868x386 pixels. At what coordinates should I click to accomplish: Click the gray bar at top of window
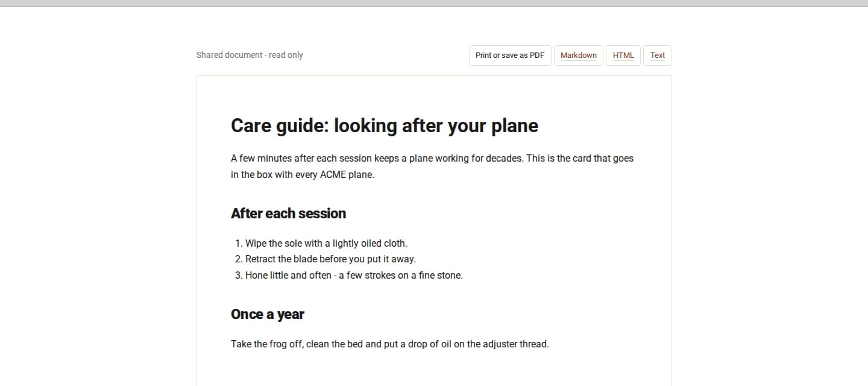coord(434,3)
